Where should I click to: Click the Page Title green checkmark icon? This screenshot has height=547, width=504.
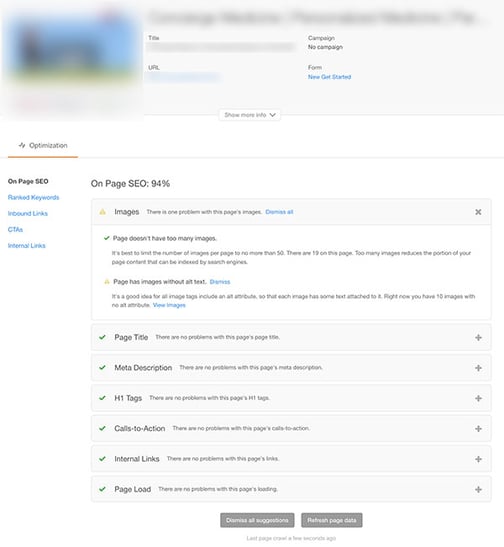102,337
